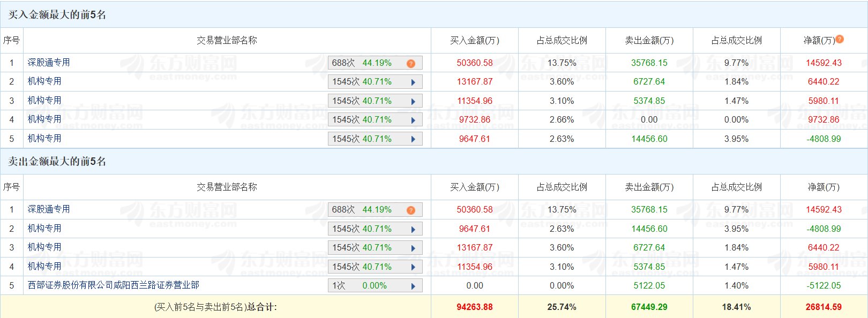868x318 pixels.
Task: Click blue arrow in buy table row 5
Action: point(413,139)
